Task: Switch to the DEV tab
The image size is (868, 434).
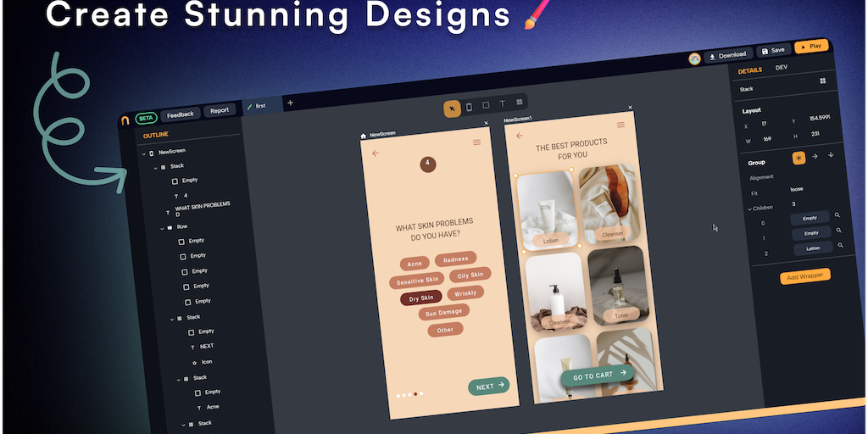Action: [781, 67]
